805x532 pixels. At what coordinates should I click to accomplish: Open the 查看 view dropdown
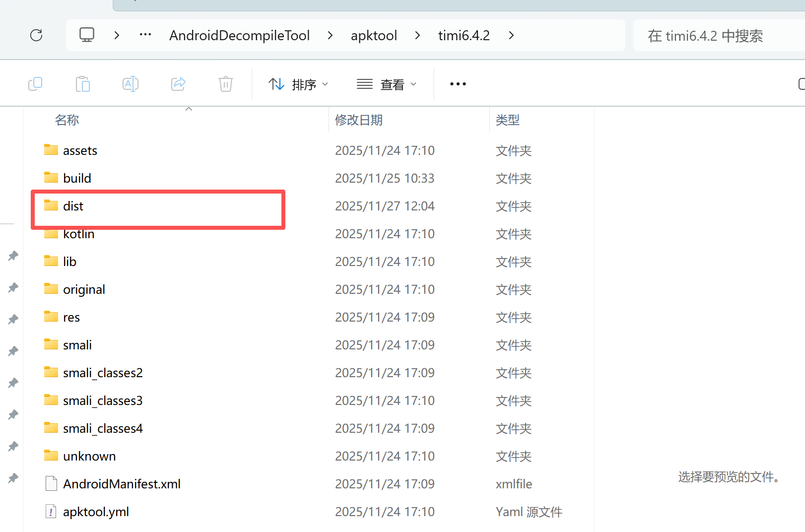tap(387, 84)
